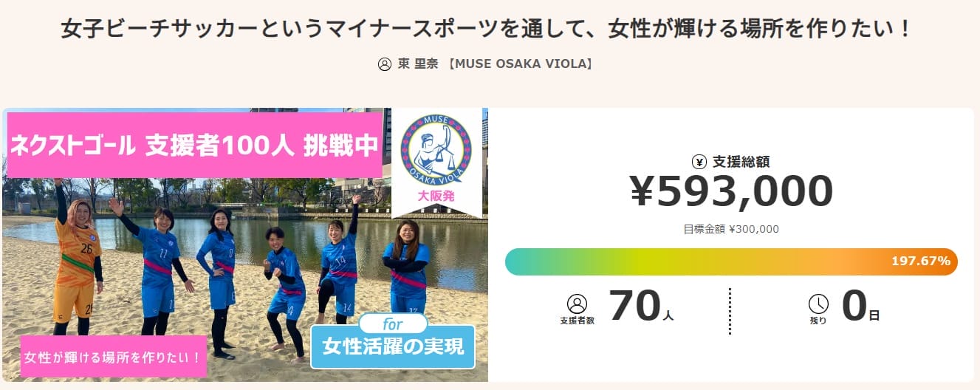Click the MUSE OSAKA VIOLA team logo

(x=436, y=150)
